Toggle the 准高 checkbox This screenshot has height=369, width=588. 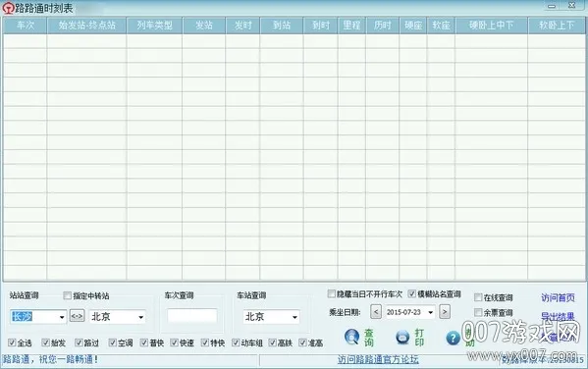(x=302, y=343)
